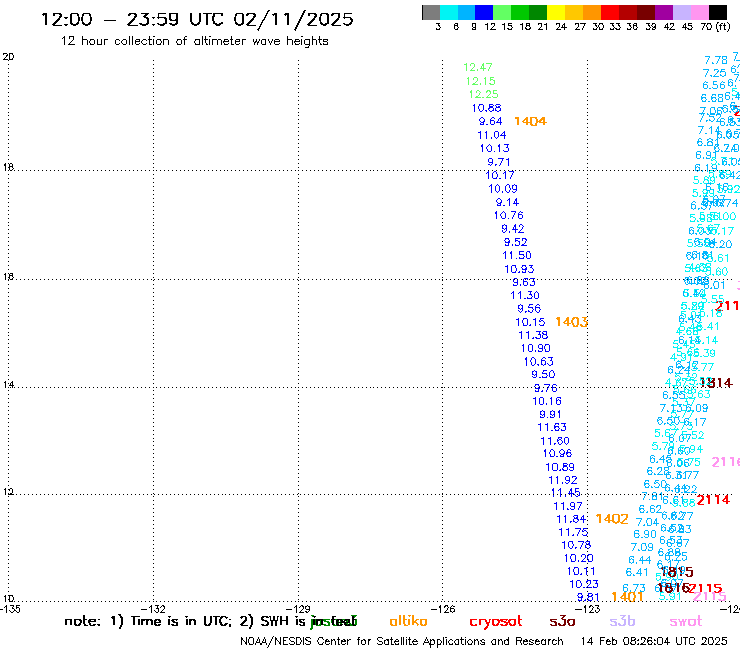The height and width of the screenshot is (650, 740).
Task: Pick the black swatch ending the color legend
Action: pyautogui.click(x=717, y=12)
